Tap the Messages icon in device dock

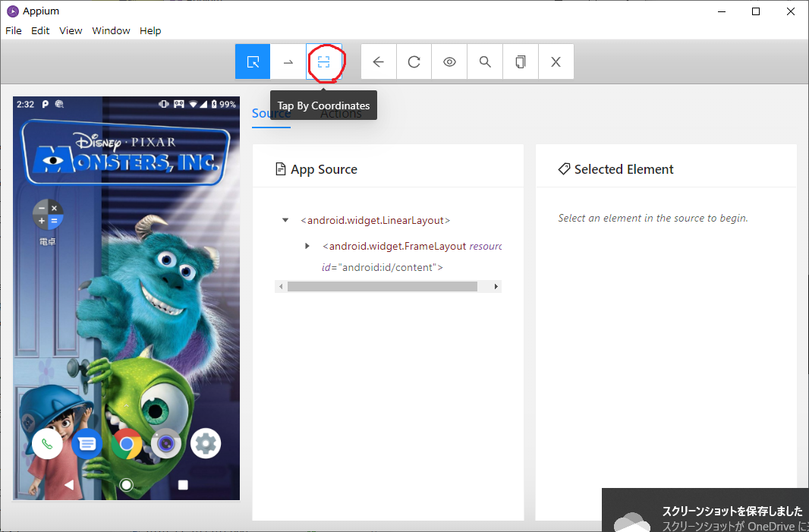(x=87, y=444)
